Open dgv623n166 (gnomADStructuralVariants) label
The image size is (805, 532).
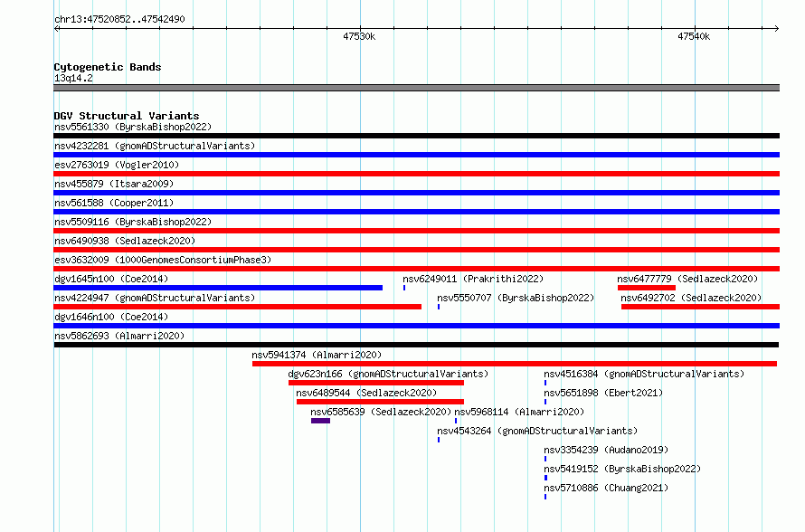coord(388,374)
